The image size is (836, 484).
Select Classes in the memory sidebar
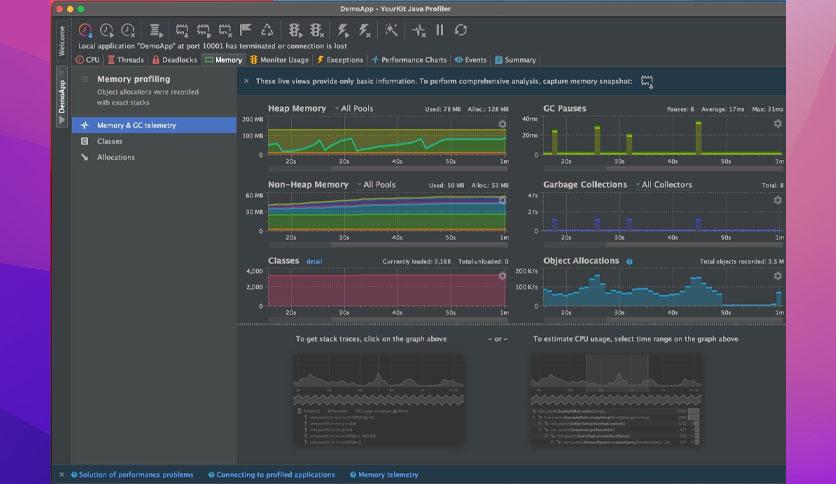click(110, 141)
